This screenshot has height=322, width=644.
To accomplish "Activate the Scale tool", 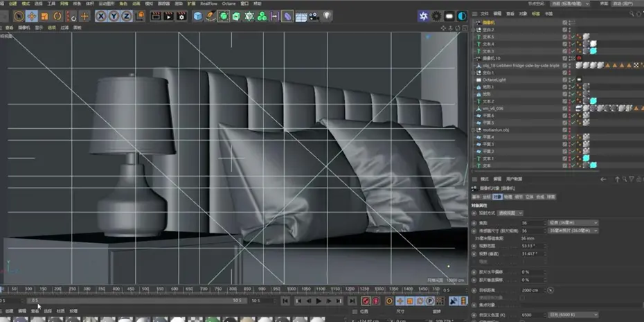I will tap(44, 17).
